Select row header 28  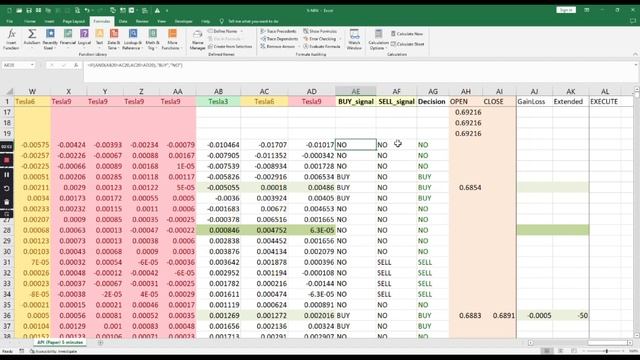click(7, 230)
